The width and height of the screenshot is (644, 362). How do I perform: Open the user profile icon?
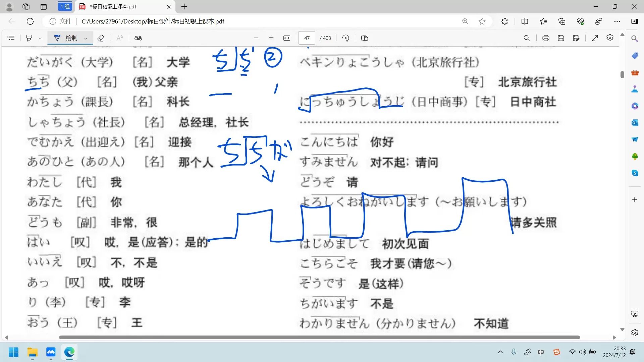(9, 6)
